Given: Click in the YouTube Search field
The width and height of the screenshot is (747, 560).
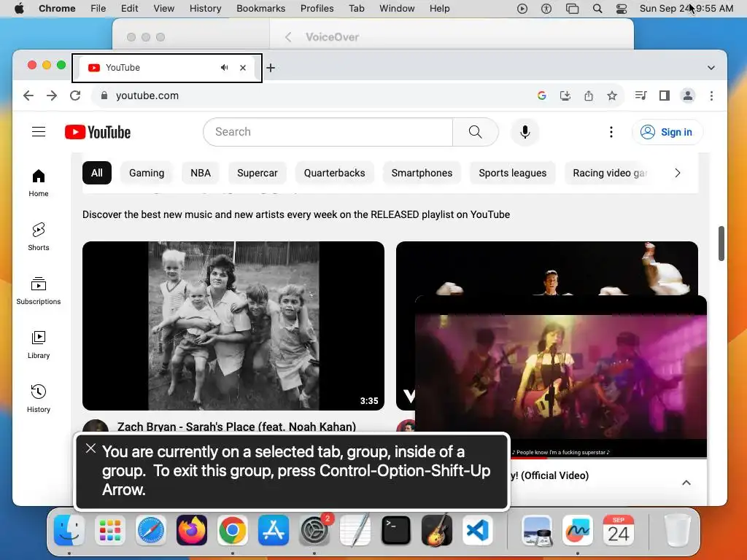Looking at the screenshot, I should pyautogui.click(x=328, y=132).
